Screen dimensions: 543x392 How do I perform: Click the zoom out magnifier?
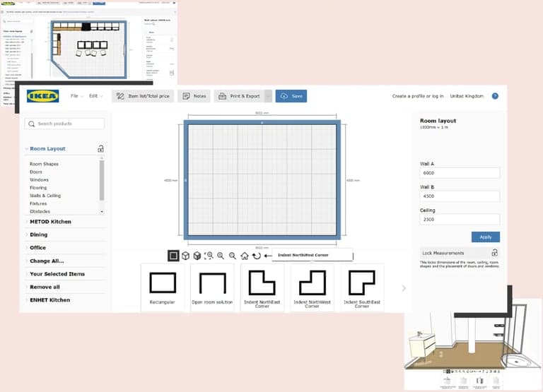coord(233,256)
